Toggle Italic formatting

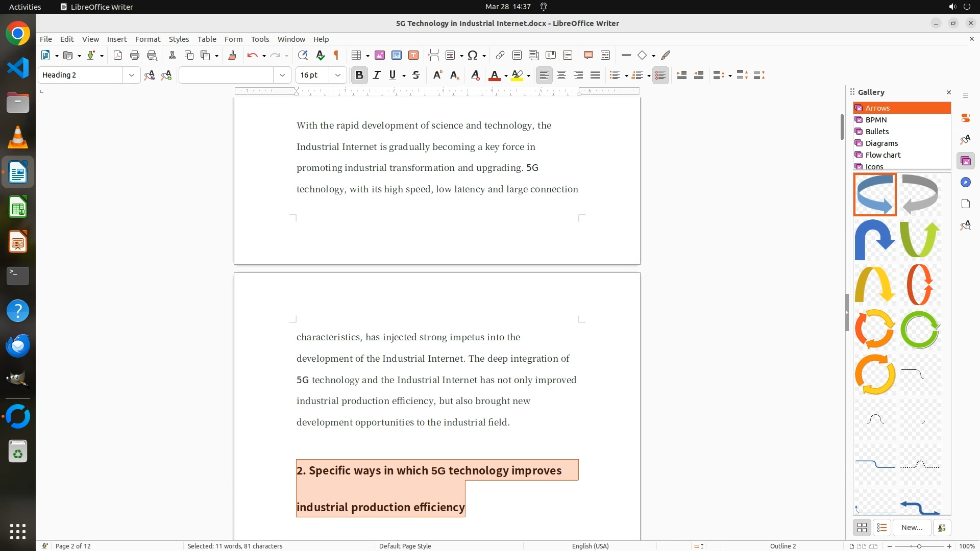coord(377,75)
